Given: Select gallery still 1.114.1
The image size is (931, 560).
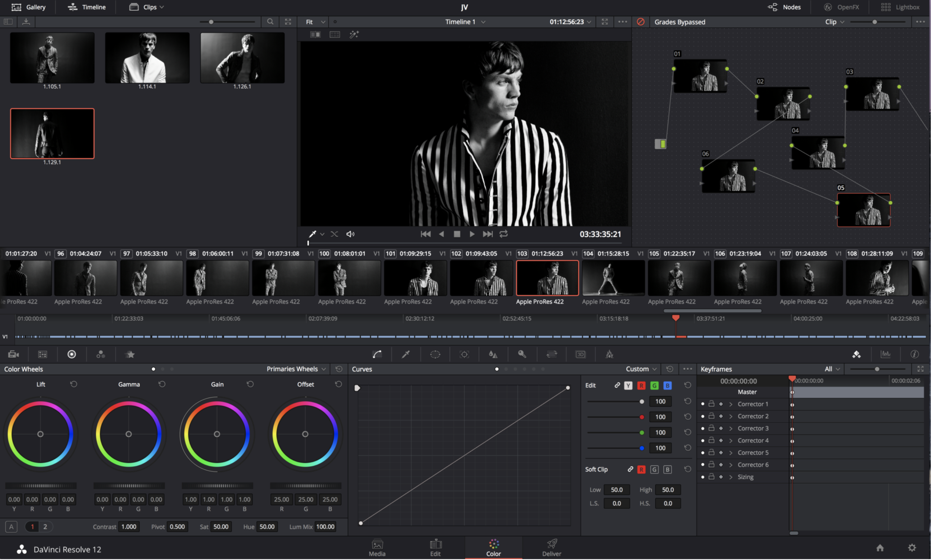Looking at the screenshot, I should pyautogui.click(x=147, y=58).
